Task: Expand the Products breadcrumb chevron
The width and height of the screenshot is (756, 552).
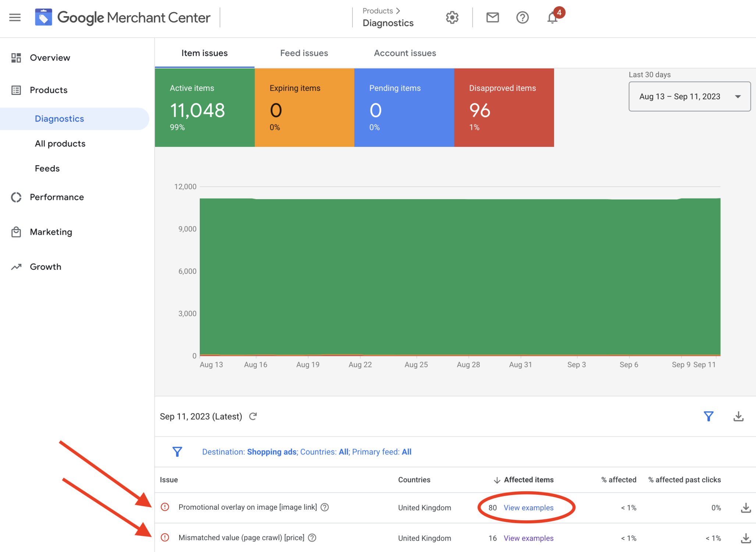Action: point(398,11)
